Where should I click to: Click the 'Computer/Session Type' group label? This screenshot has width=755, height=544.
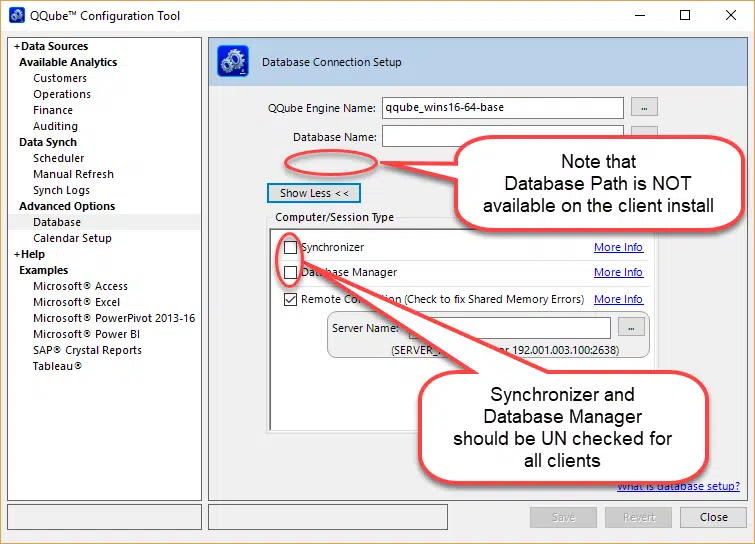click(334, 217)
